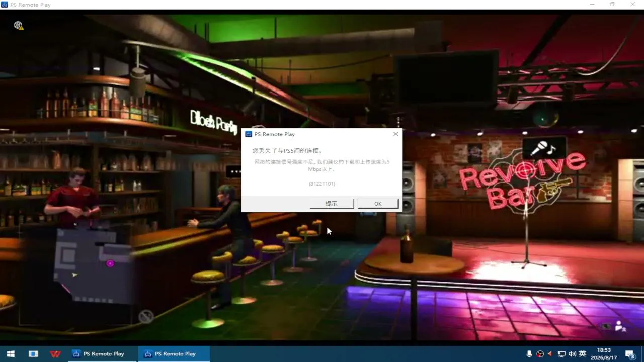
Task: Close the PS Remote Play main window
Action: (x=633, y=5)
